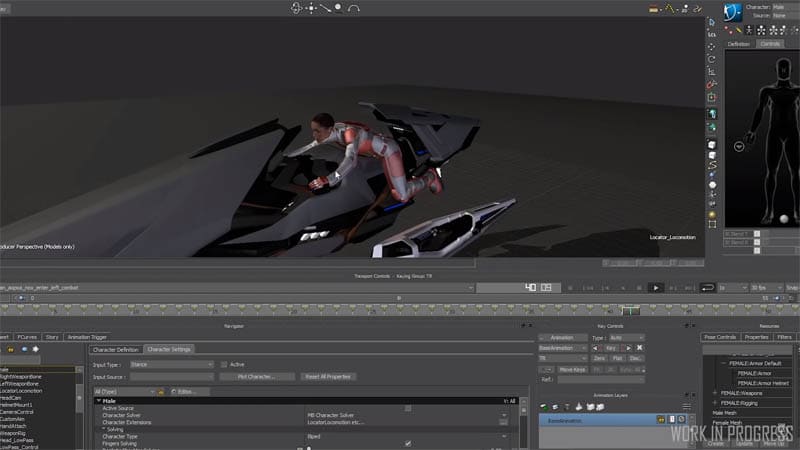Click the Zero button in Key Controls
Screen dimensions: 800x450
[x=599, y=358]
